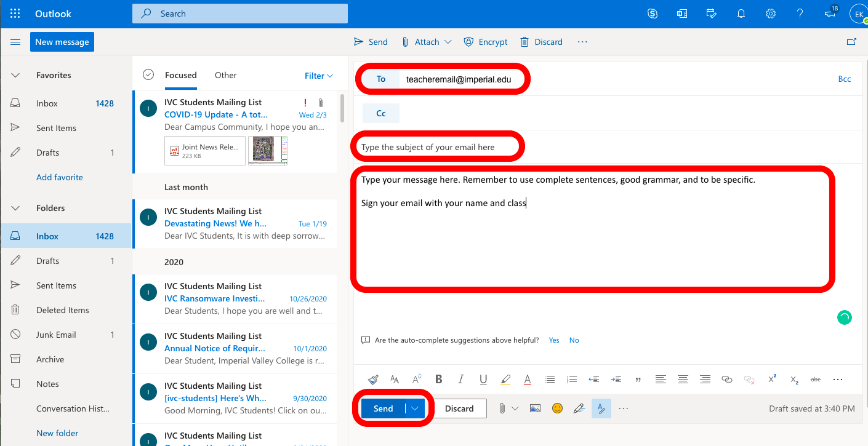The height and width of the screenshot is (446, 868).
Task: Toggle strikethrough formatting
Action: [x=816, y=380]
